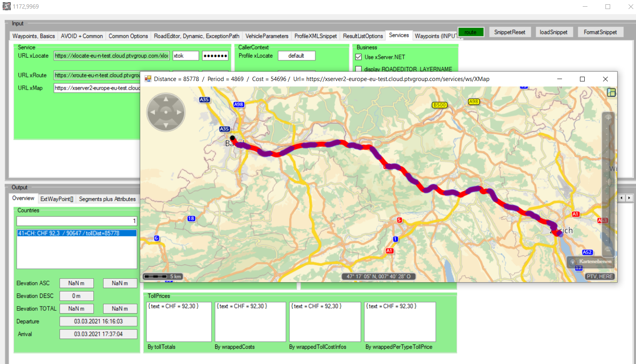Select the 41=CH country list entry
Viewport: 636px width, 364px height.
(76, 233)
